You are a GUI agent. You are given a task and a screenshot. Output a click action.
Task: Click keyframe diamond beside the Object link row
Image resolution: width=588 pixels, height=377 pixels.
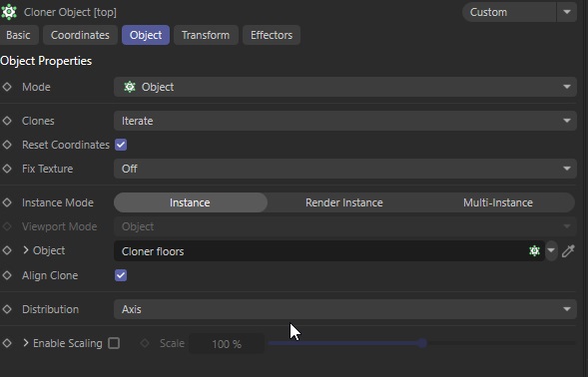pyautogui.click(x=7, y=250)
